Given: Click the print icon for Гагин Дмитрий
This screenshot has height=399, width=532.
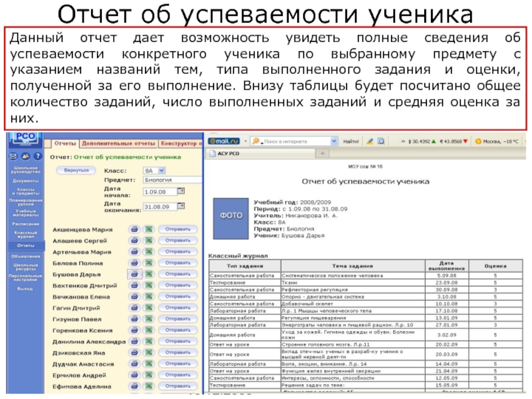Looking at the screenshot, I should [x=134, y=308].
